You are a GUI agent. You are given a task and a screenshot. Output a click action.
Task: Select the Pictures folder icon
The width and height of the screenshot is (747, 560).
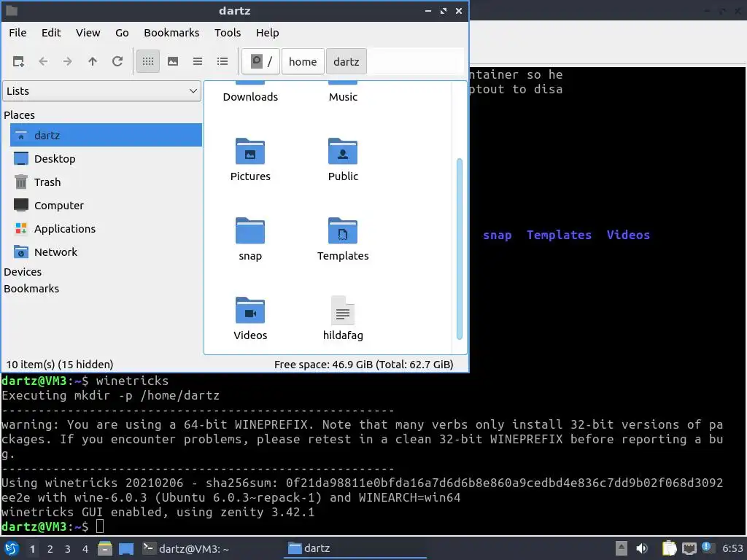pos(250,152)
